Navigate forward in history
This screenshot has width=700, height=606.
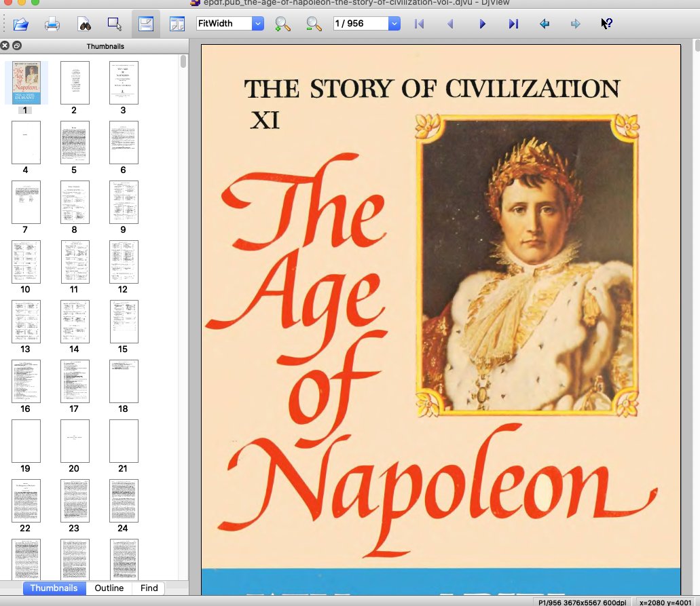[576, 24]
